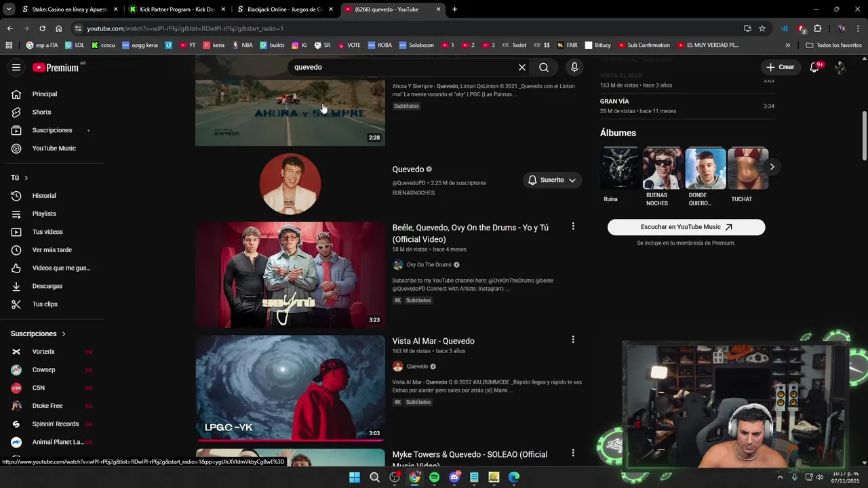Screen dimensions: 868x488
Task: Open Discord from the taskbar
Action: [454, 477]
